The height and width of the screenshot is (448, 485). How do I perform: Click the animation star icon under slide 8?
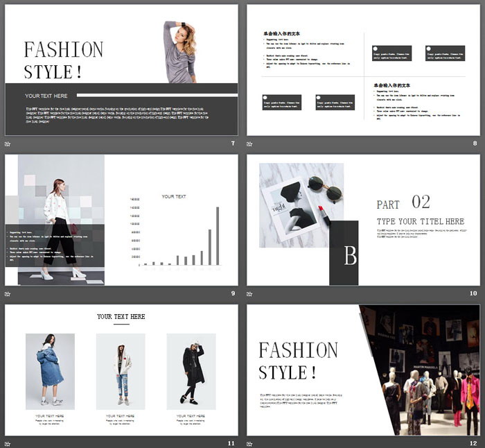point(249,144)
